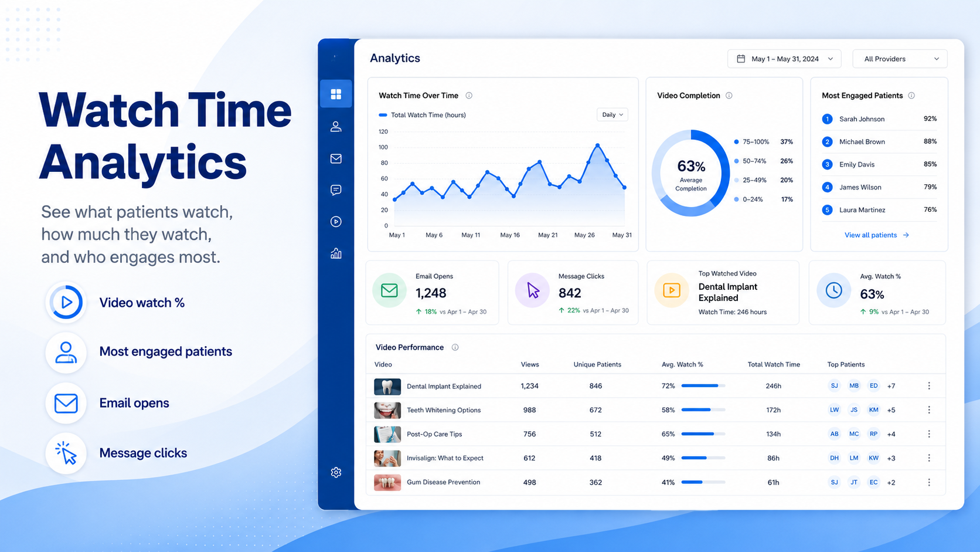Click the 72% watch progress bar
Viewport: 980px width, 552px height.
point(703,386)
